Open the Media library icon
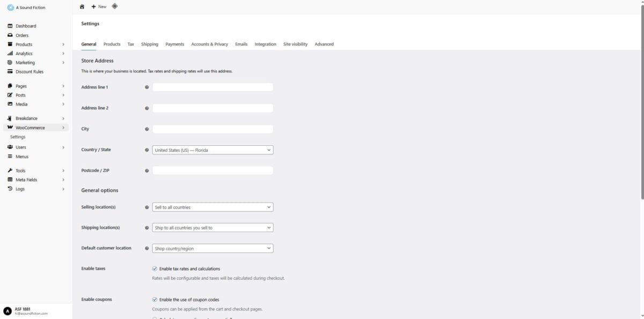This screenshot has height=319, width=644. (x=10, y=104)
